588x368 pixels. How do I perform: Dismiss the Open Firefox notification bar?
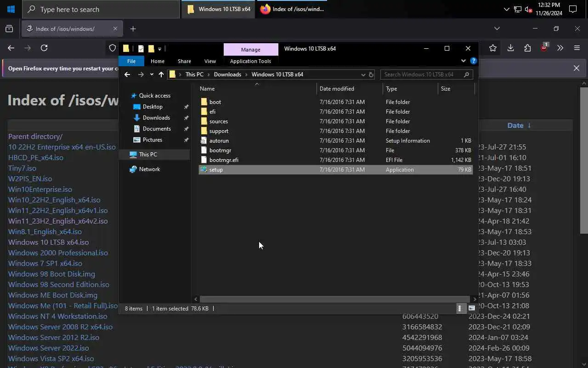click(577, 68)
